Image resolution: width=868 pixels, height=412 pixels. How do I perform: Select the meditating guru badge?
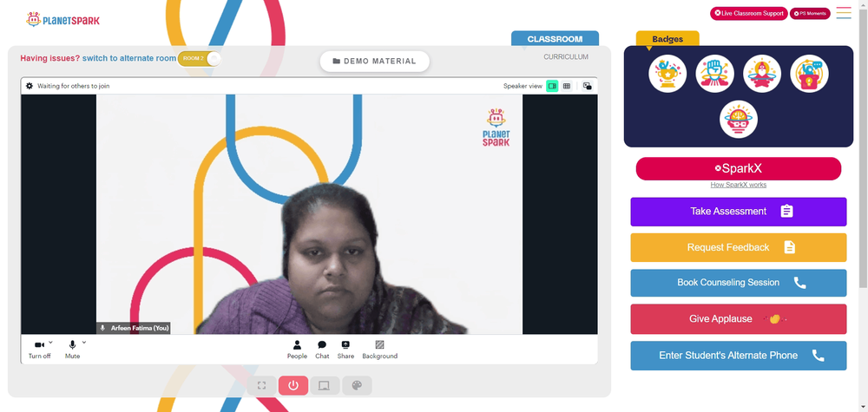(x=762, y=74)
